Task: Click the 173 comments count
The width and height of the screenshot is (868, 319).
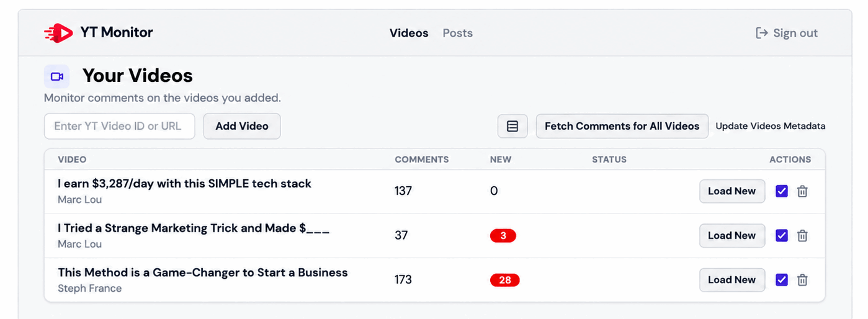Action: point(403,280)
